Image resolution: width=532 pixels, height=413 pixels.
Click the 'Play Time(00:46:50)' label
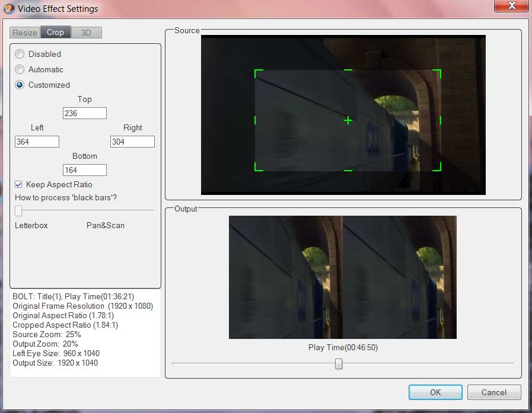pyautogui.click(x=343, y=348)
